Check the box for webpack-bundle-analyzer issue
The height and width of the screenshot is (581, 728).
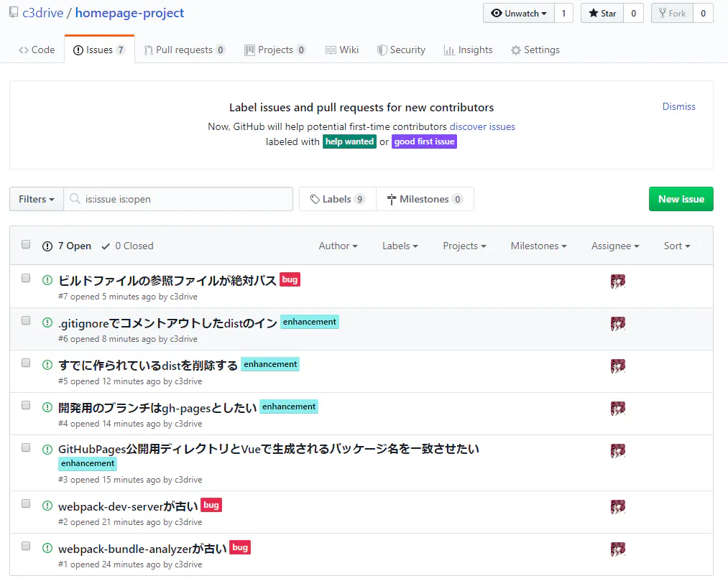tap(26, 546)
